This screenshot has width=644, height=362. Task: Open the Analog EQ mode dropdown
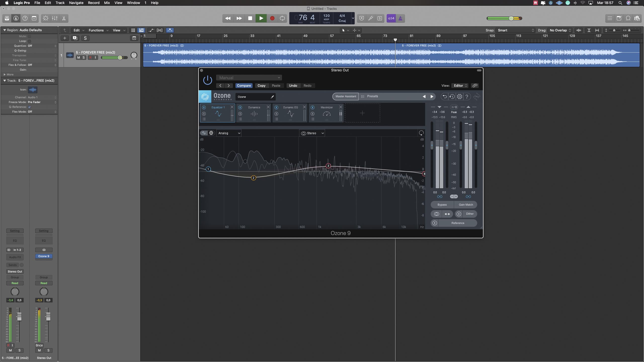229,133
